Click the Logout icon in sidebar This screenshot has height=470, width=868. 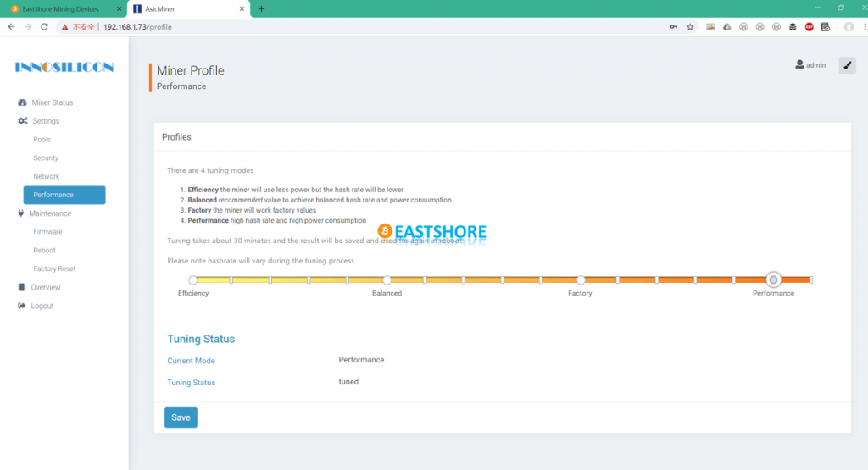tap(22, 306)
